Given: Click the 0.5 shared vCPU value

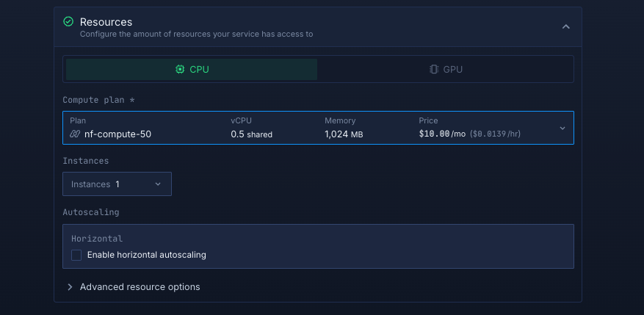Looking at the screenshot, I should coord(251,134).
